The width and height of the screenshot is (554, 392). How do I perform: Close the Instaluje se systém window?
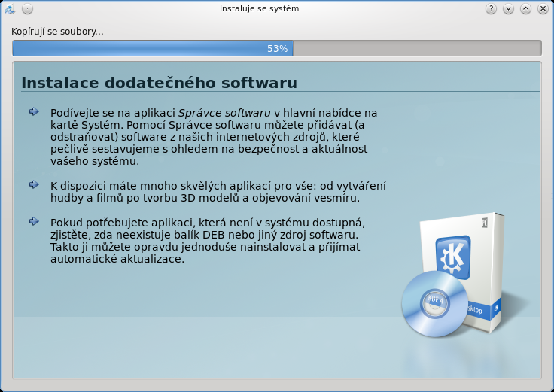pos(543,8)
